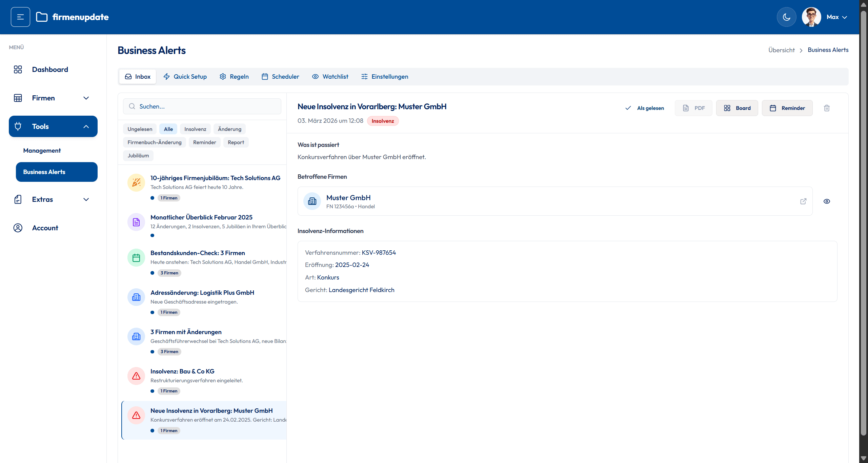
Task: Delete the alert using the trash icon
Action: point(827,108)
